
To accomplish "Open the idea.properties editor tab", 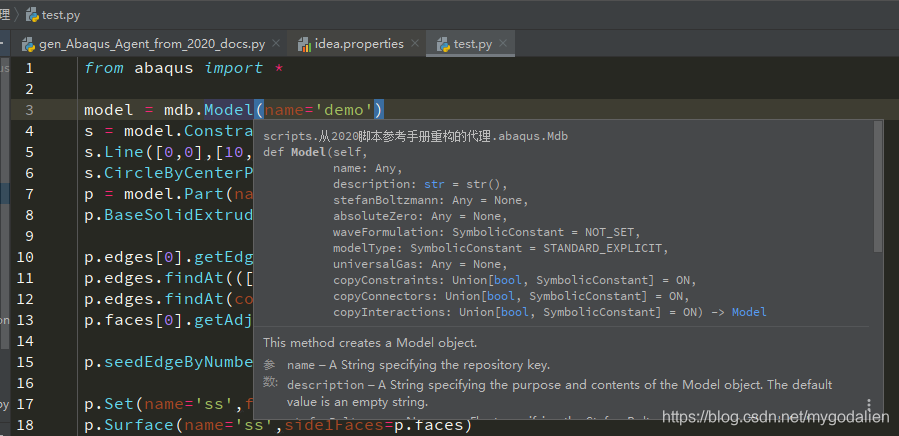I will pyautogui.click(x=359, y=44).
